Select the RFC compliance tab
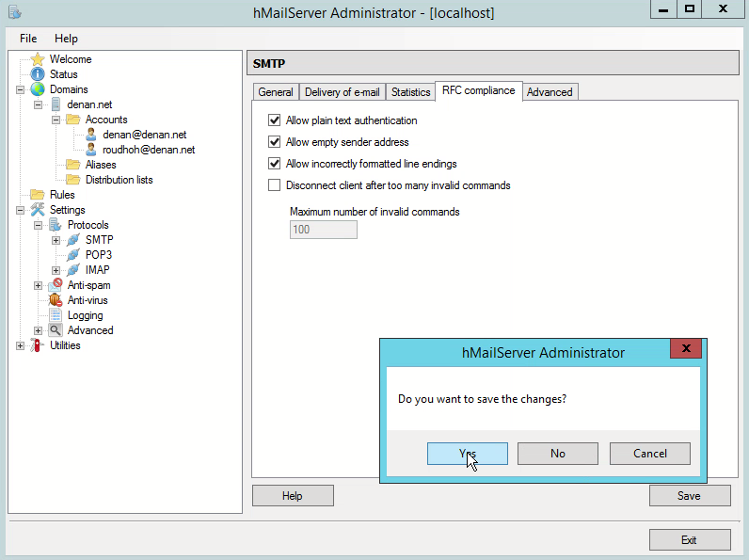This screenshot has width=749, height=560. (479, 90)
